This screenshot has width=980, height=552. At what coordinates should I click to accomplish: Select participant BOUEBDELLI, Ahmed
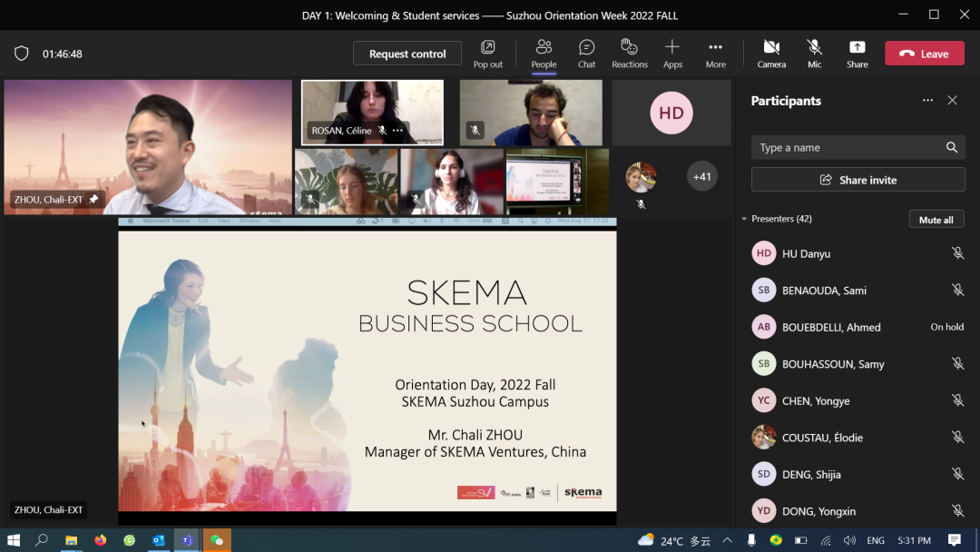point(858,327)
